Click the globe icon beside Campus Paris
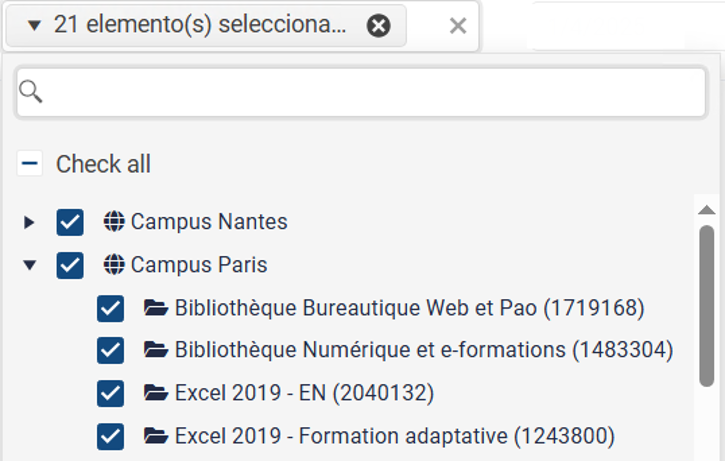Screen dimensions: 725x461 tap(114, 264)
